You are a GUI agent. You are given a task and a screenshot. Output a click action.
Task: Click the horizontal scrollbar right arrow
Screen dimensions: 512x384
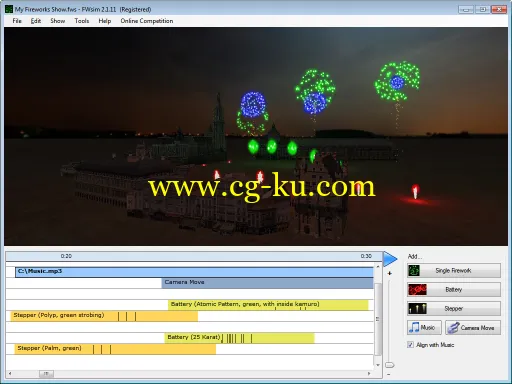(x=369, y=373)
